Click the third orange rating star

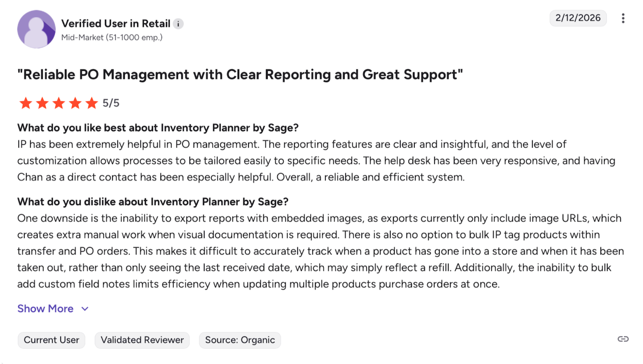[59, 103]
